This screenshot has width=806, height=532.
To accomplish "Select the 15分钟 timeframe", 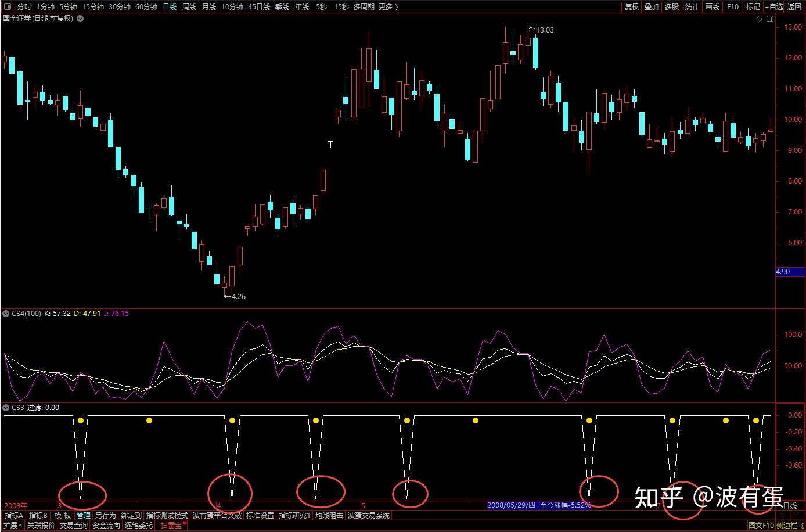I will [x=93, y=7].
